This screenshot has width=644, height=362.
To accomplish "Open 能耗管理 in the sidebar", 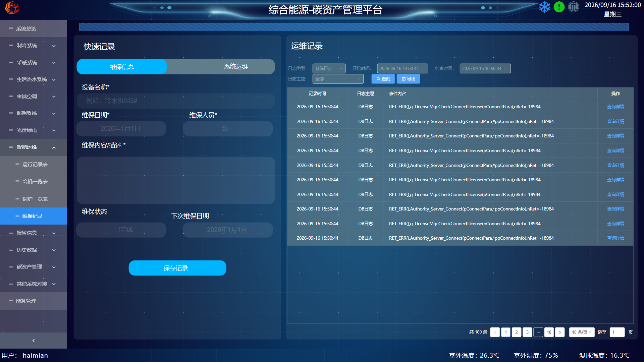I will coord(34,301).
